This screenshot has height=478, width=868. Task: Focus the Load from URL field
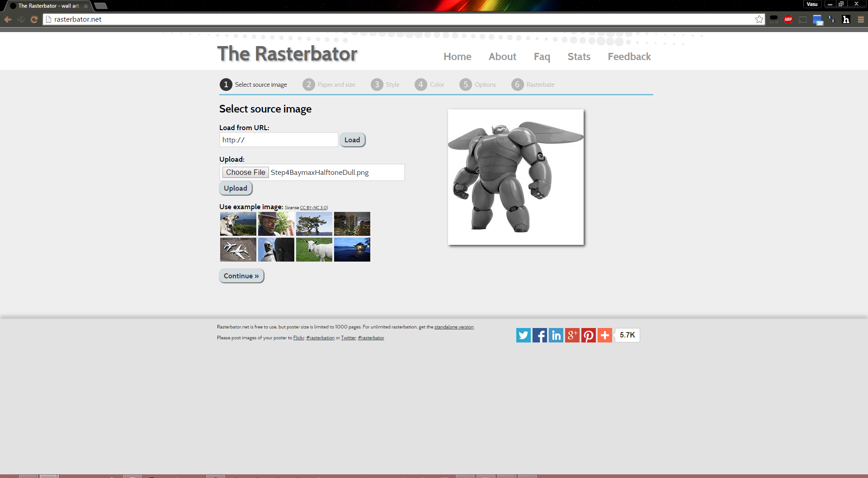point(278,140)
